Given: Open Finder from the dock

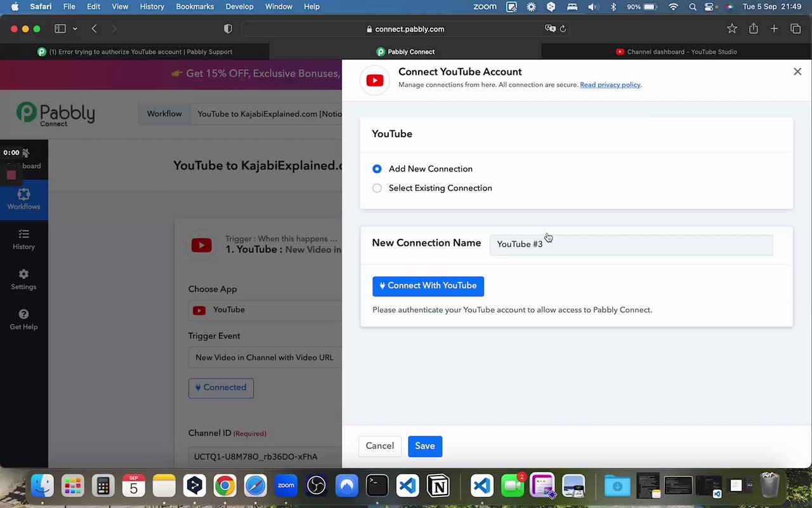Looking at the screenshot, I should pyautogui.click(x=43, y=486).
